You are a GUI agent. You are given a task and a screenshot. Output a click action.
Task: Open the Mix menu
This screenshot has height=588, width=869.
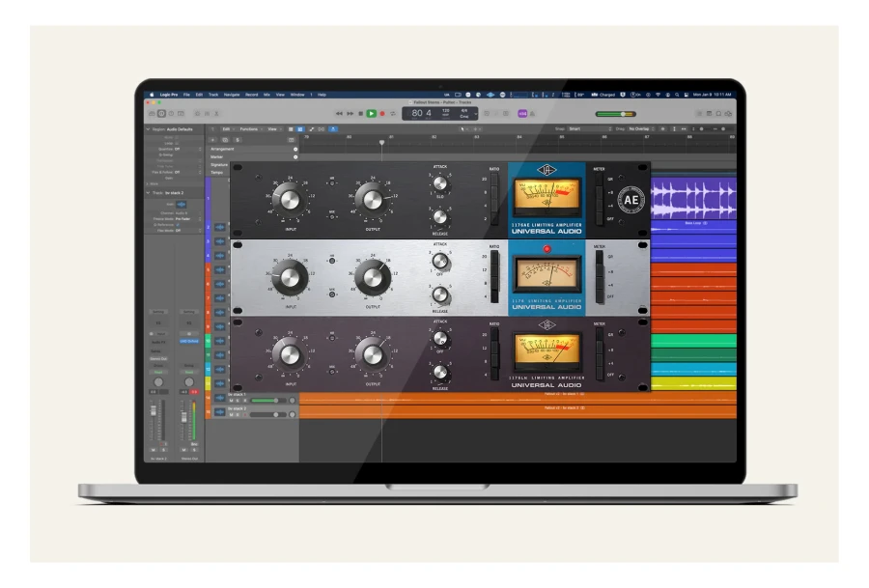[x=266, y=95]
